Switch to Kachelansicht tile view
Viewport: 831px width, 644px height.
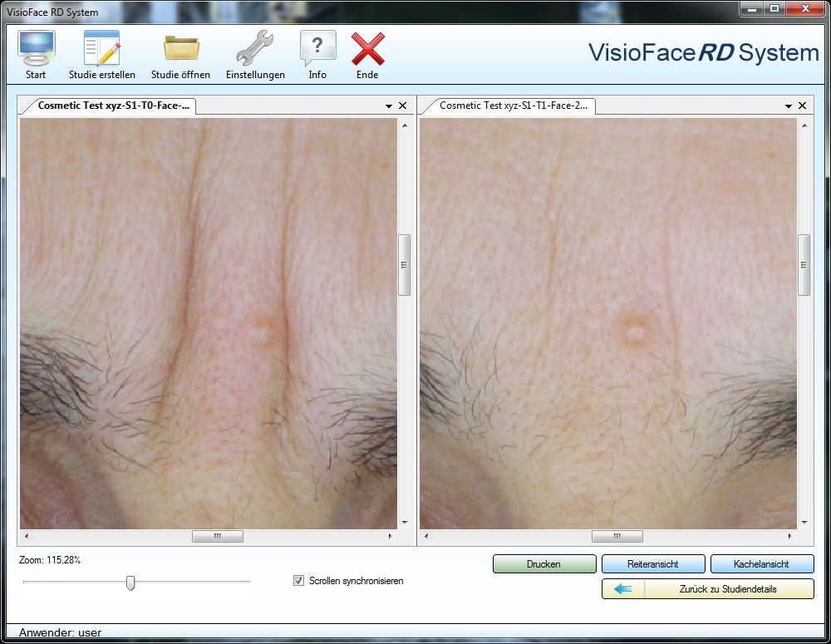[x=761, y=564]
